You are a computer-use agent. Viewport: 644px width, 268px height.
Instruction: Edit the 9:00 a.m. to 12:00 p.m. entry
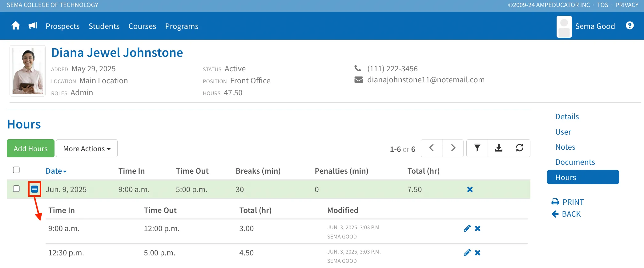(x=467, y=228)
